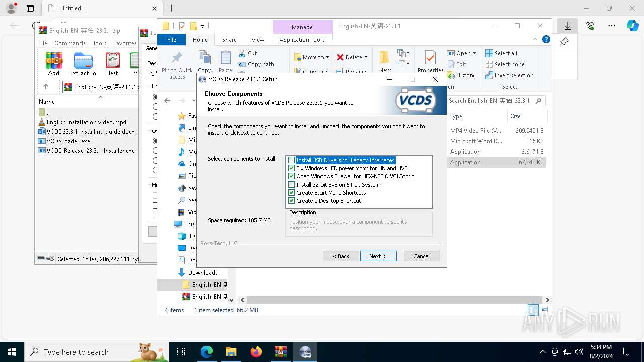The image size is (644, 362).
Task: Go up one level in WinRAR
Action: coord(46,87)
